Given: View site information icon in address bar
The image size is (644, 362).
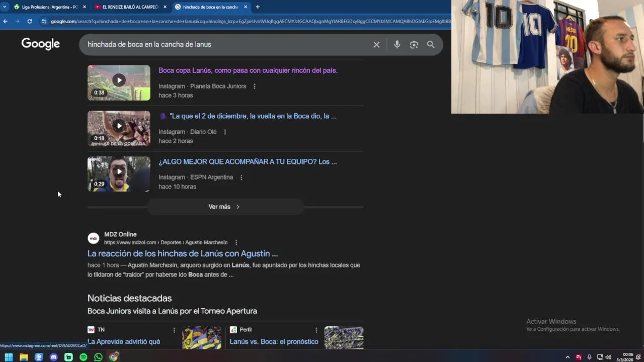Looking at the screenshot, I should tap(44, 21).
